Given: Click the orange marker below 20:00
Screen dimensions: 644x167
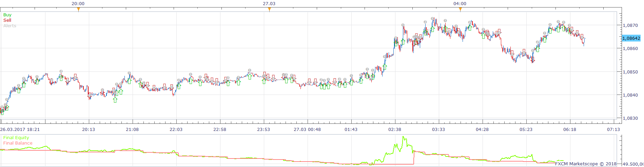Looking at the screenshot, I should 78,10.
